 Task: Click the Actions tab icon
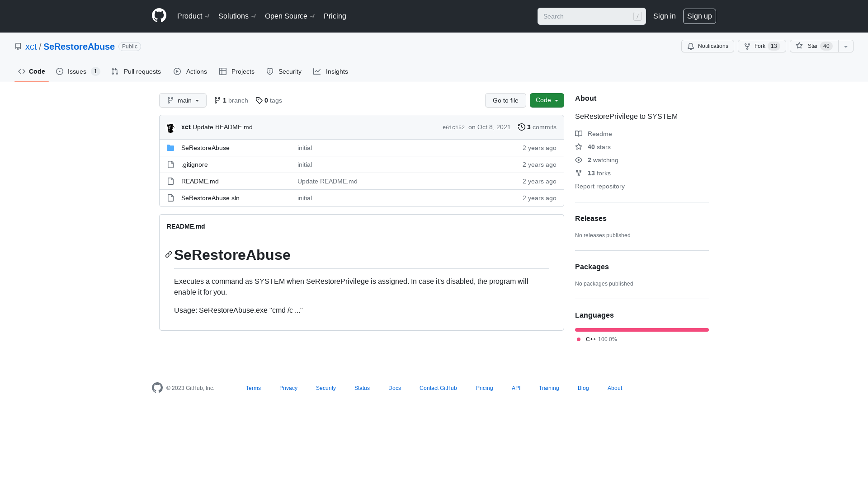178,71
